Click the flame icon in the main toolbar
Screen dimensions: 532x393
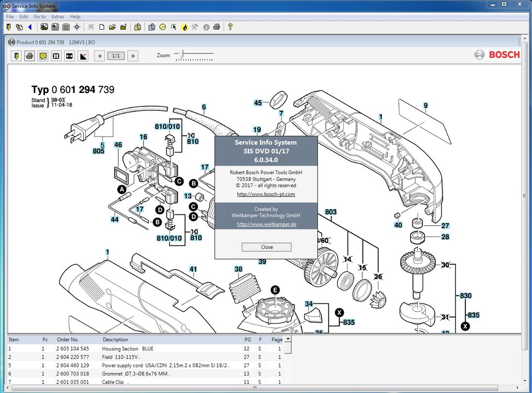coord(184,27)
